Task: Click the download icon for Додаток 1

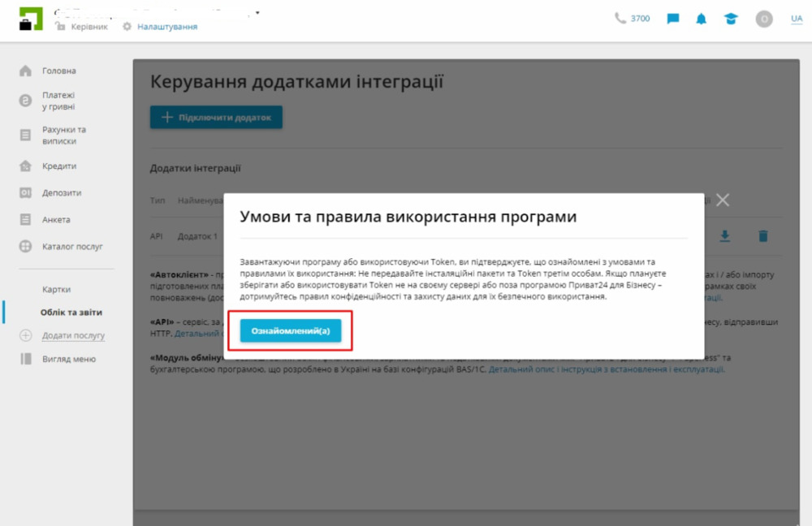Action: click(x=725, y=236)
